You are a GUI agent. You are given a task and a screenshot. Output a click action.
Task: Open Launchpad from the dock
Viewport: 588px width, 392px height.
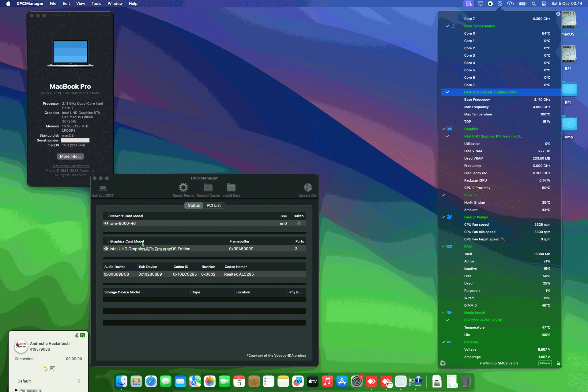136,381
